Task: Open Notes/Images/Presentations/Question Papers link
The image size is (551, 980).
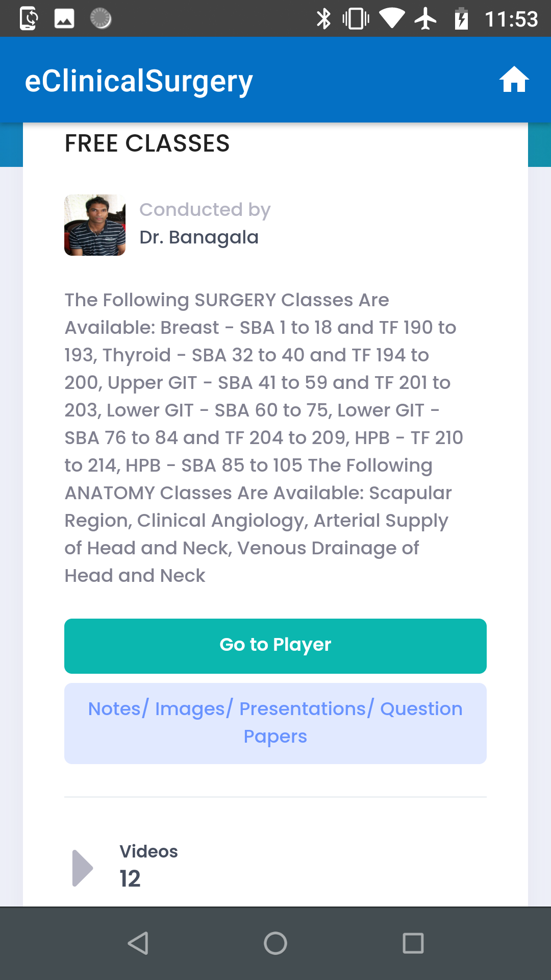Action: 275,723
